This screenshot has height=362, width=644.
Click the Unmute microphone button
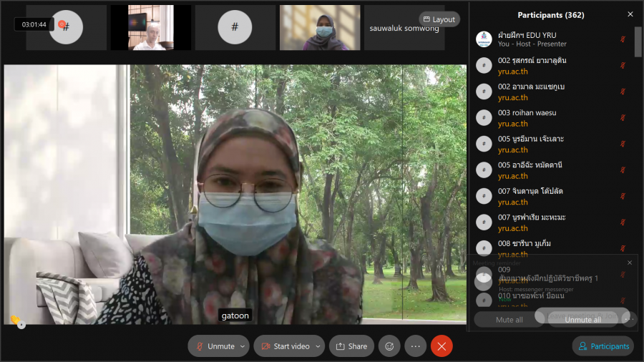[213, 346]
